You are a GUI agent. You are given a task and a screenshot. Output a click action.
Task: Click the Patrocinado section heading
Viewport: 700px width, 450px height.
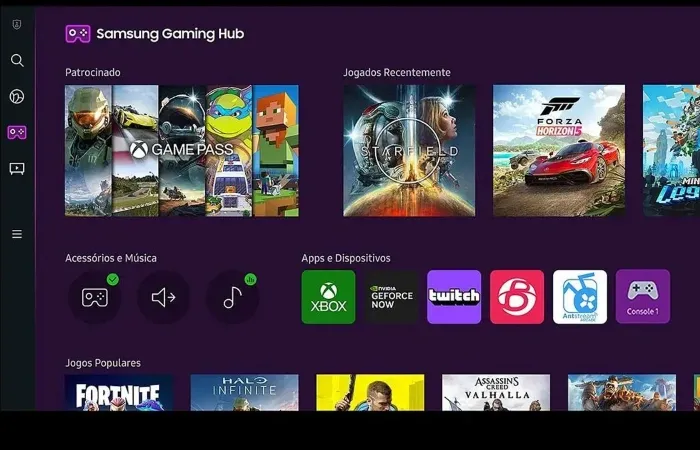point(93,72)
